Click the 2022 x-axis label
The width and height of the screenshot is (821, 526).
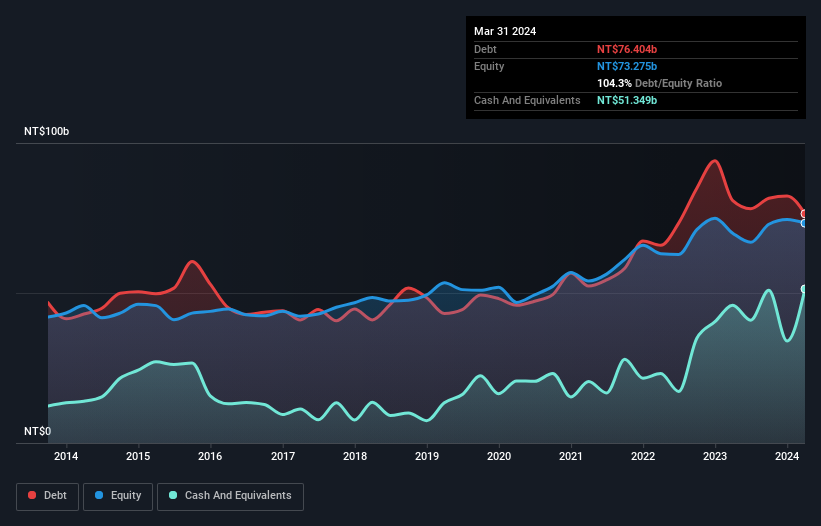643,456
